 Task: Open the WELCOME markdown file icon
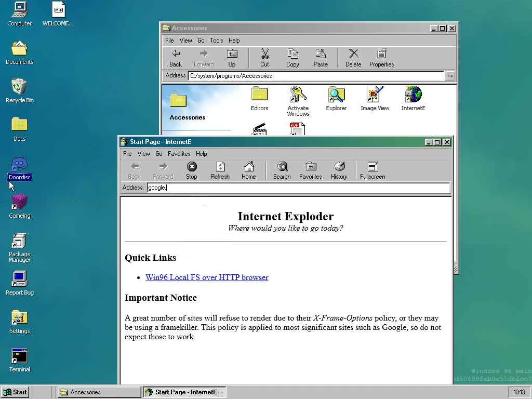coord(58,14)
